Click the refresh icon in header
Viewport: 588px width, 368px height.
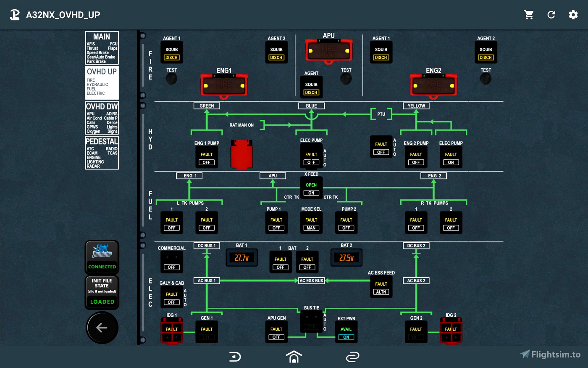pyautogui.click(x=551, y=15)
